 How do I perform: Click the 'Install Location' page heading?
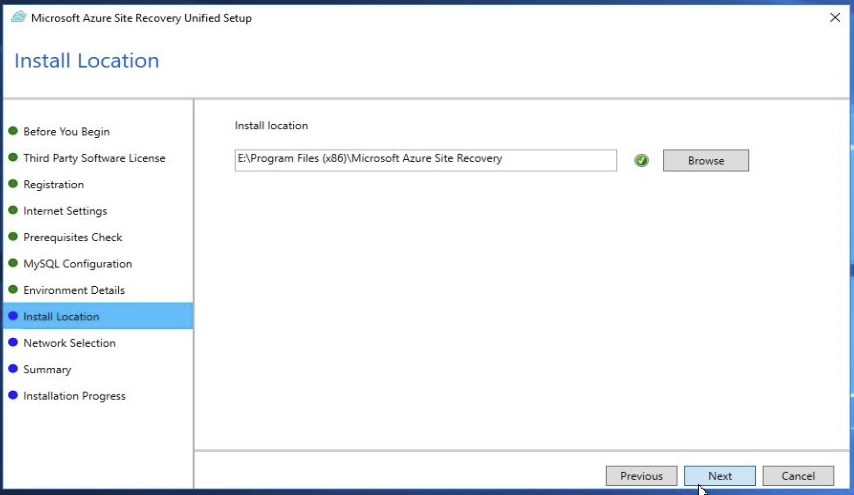(x=87, y=60)
